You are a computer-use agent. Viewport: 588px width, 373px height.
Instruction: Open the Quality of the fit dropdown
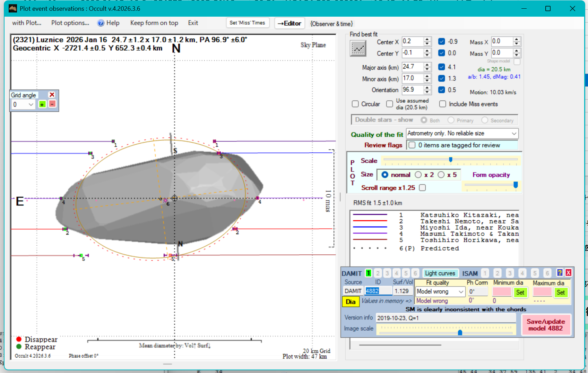(x=514, y=134)
